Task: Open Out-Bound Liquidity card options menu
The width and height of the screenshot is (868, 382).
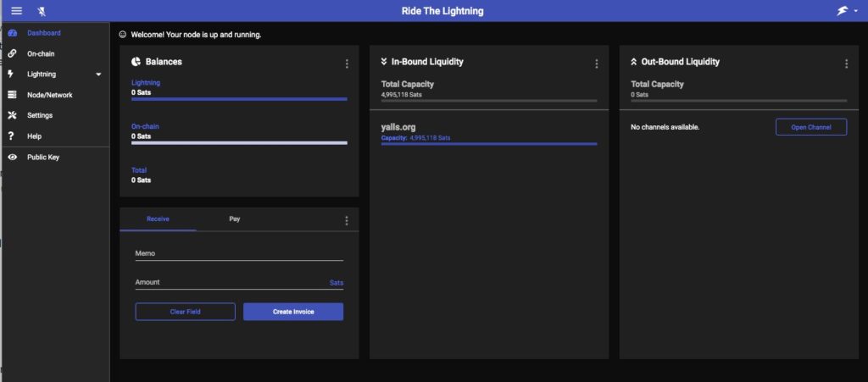Action: [846, 64]
